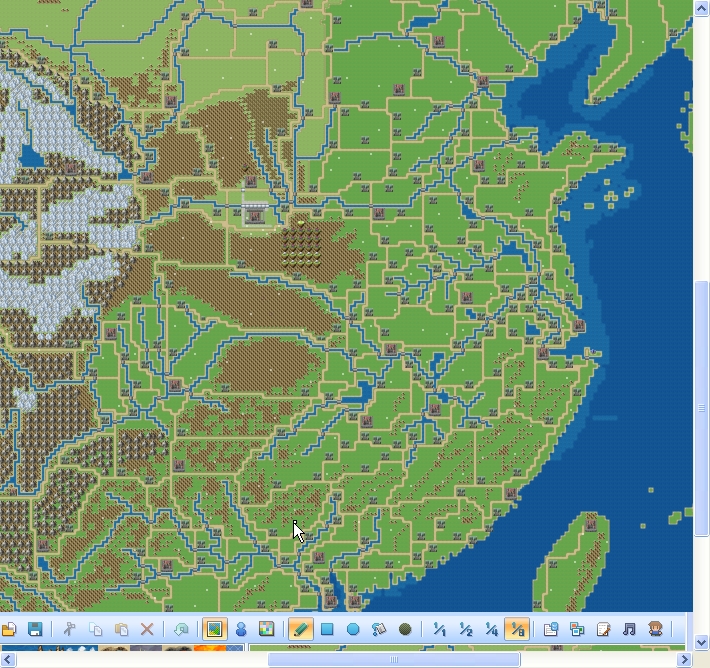
Task: Switch to Region editing mode
Action: pos(267,629)
